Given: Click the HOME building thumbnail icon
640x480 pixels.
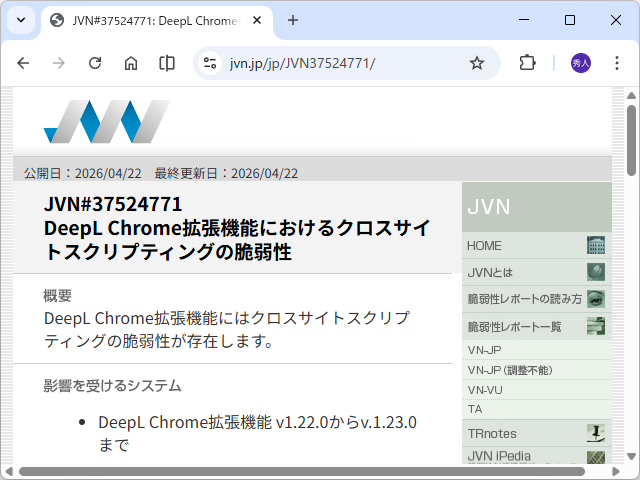Looking at the screenshot, I should point(596,245).
